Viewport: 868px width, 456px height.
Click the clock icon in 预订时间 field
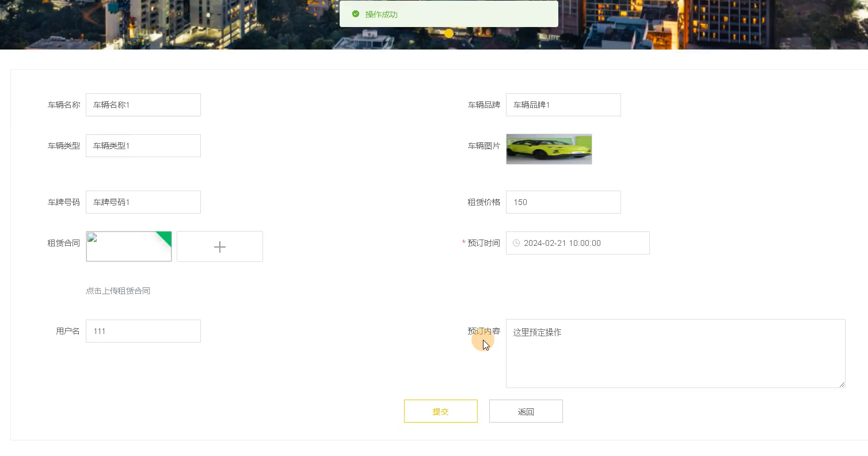point(516,243)
